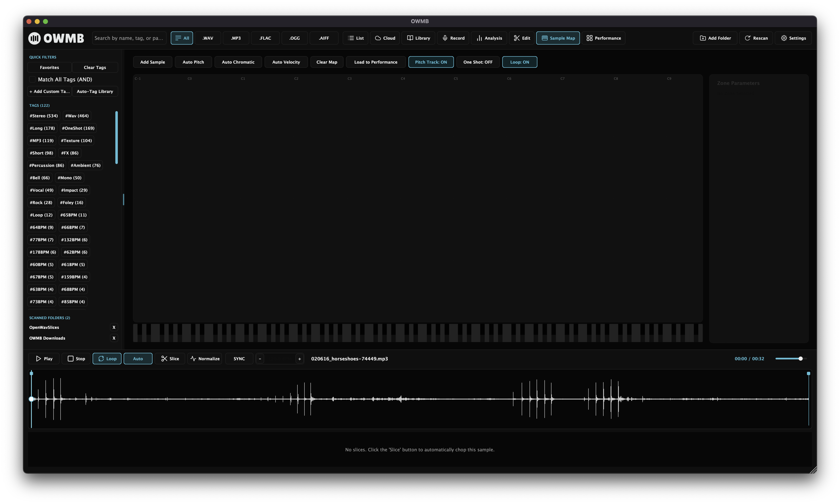Filter by .AIFF files
The image size is (840, 504).
324,38
